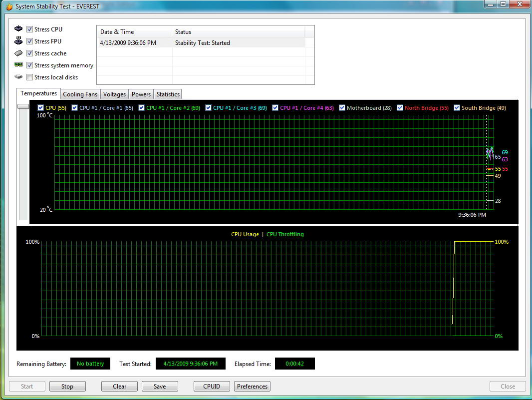Open the Voltages tab
The width and height of the screenshot is (532, 400).
114,94
